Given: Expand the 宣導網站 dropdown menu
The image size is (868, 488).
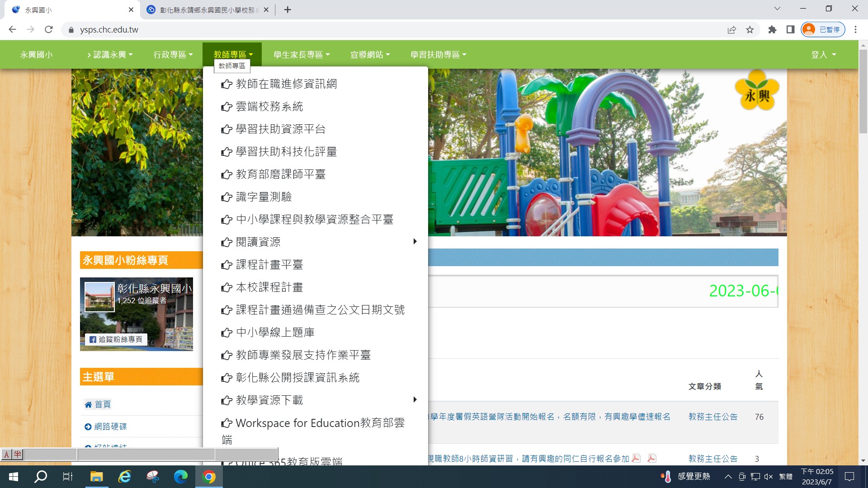Looking at the screenshot, I should point(370,55).
